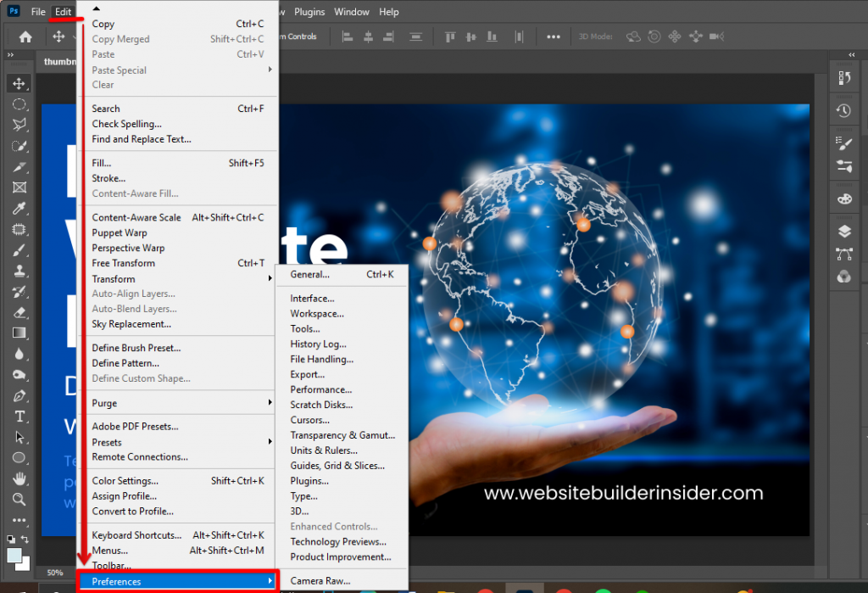Open the Layers panel icon on the right
This screenshot has height=593, width=868.
click(844, 230)
